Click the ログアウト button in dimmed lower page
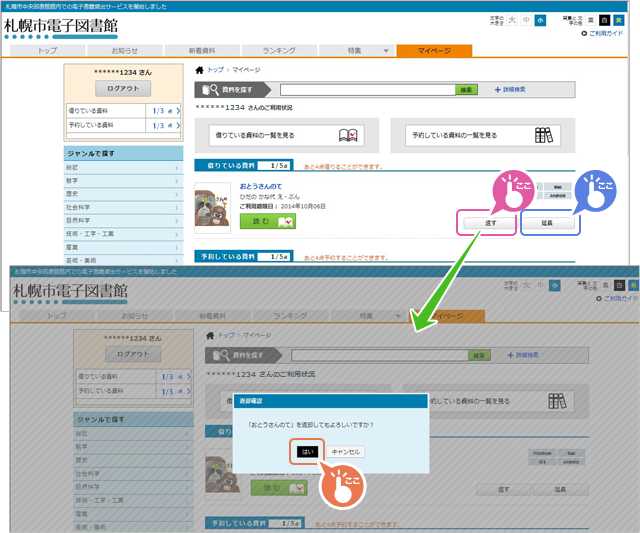 pyautogui.click(x=133, y=354)
